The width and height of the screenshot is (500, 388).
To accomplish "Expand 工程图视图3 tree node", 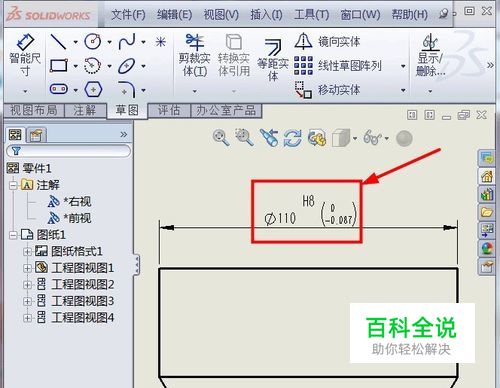I will [x=27, y=301].
